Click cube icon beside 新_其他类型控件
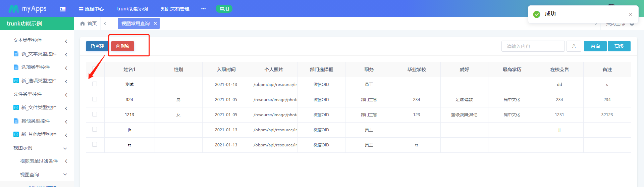Image resolution: width=644 pixels, height=187 pixels. (x=16, y=134)
